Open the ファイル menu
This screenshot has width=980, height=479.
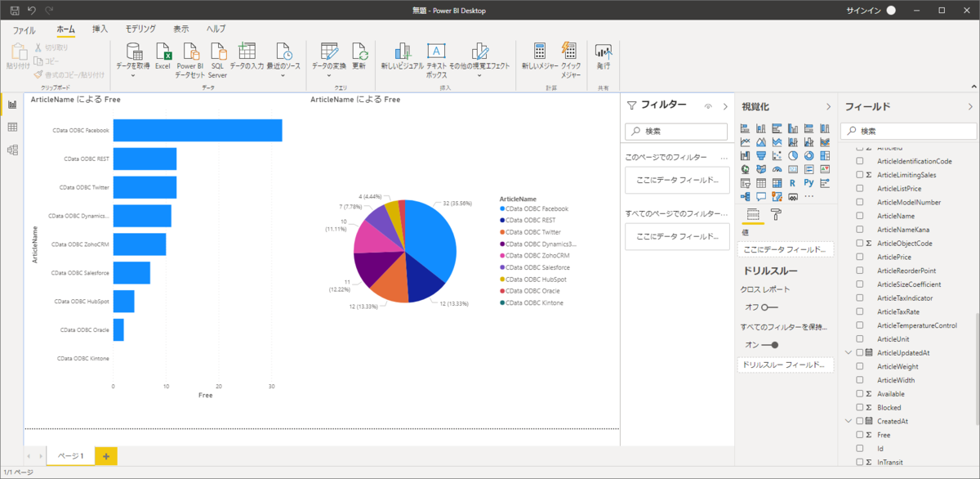[24, 29]
